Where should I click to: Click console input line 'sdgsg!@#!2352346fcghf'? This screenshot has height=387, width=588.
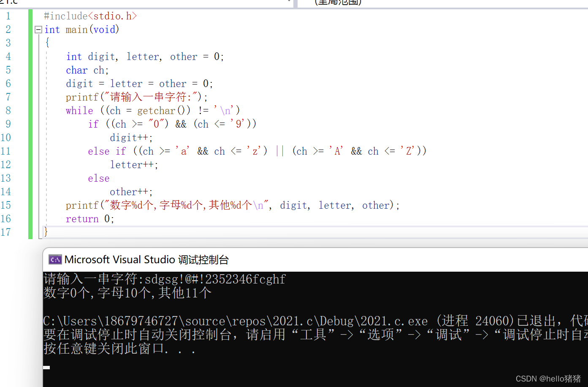pyautogui.click(x=215, y=279)
